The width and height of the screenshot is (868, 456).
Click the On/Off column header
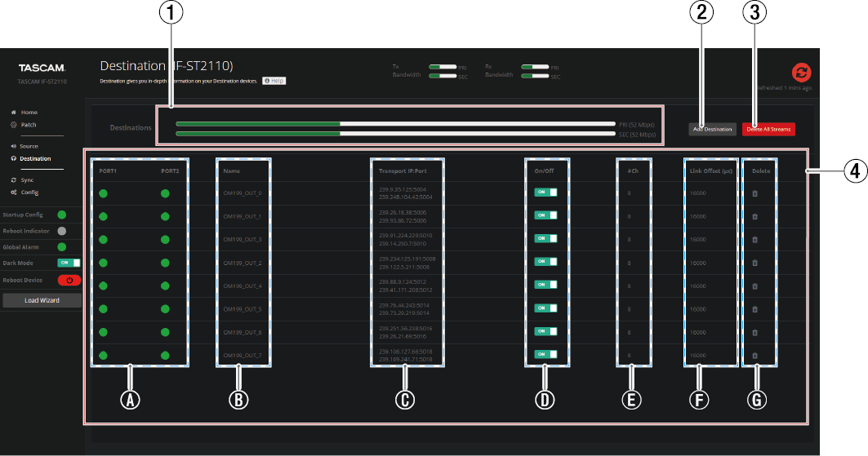tap(544, 171)
